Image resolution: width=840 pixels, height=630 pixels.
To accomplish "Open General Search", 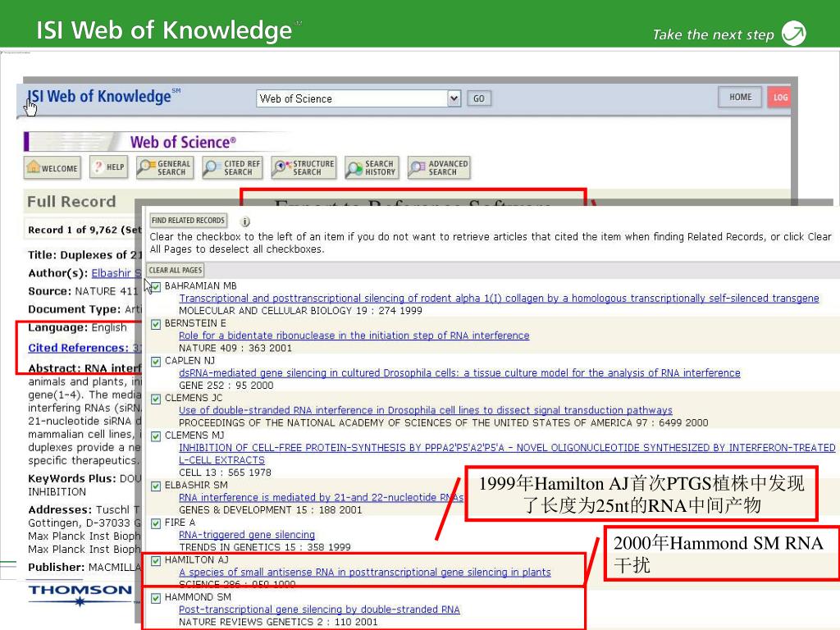I will [164, 167].
